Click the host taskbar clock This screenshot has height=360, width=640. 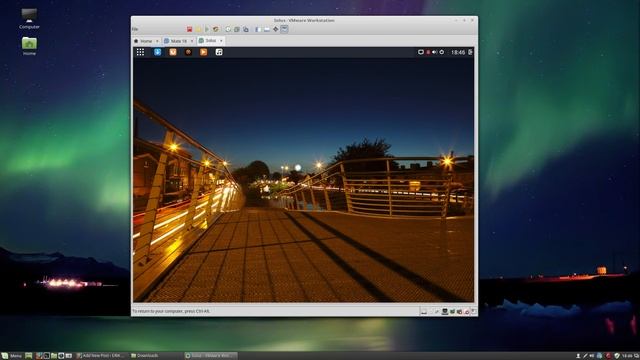click(628, 356)
